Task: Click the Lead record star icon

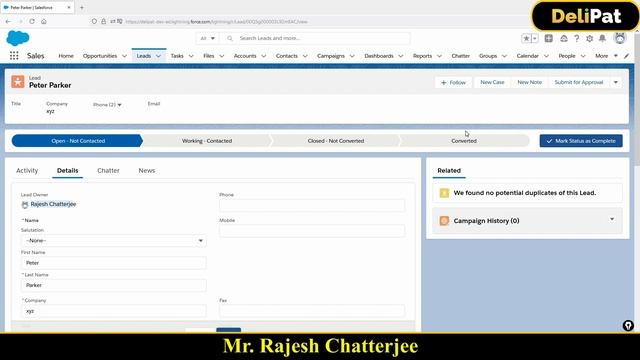Action: 18,82
